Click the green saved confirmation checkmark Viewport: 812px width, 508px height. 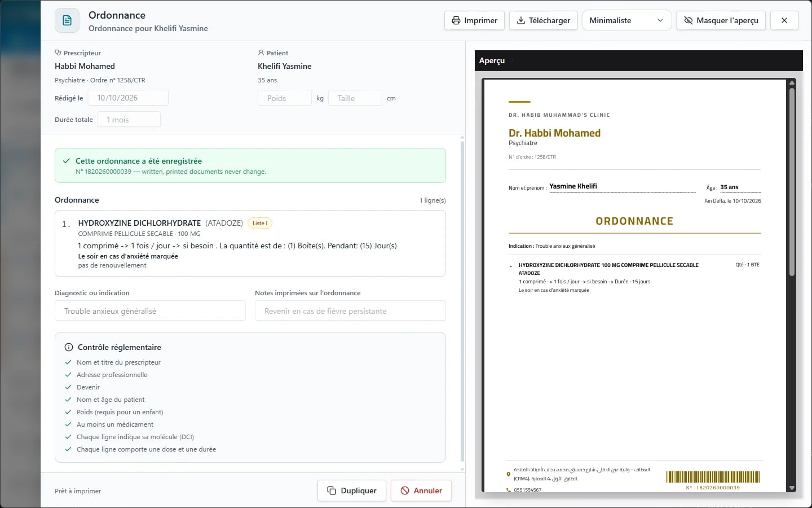tap(67, 161)
